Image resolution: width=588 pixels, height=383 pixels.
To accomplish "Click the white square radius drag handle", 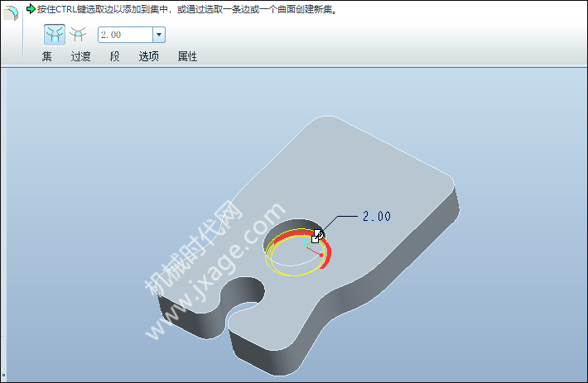I will (315, 239).
